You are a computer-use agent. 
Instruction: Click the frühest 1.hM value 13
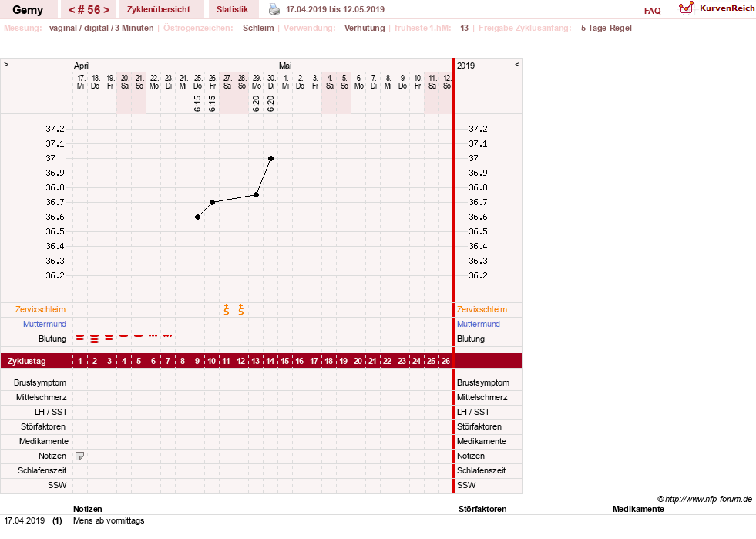464,28
